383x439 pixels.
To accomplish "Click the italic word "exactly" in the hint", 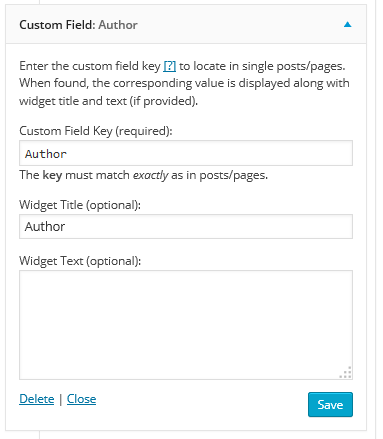I will coord(151,175).
